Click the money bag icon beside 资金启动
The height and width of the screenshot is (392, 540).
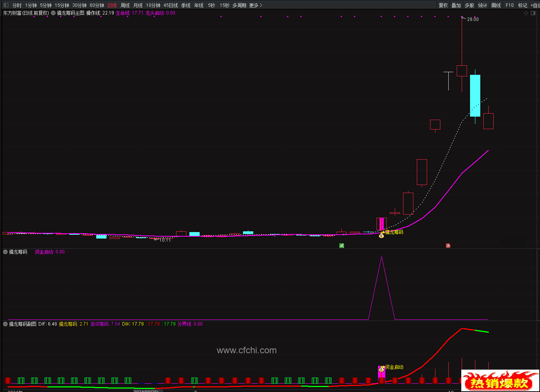[381, 369]
